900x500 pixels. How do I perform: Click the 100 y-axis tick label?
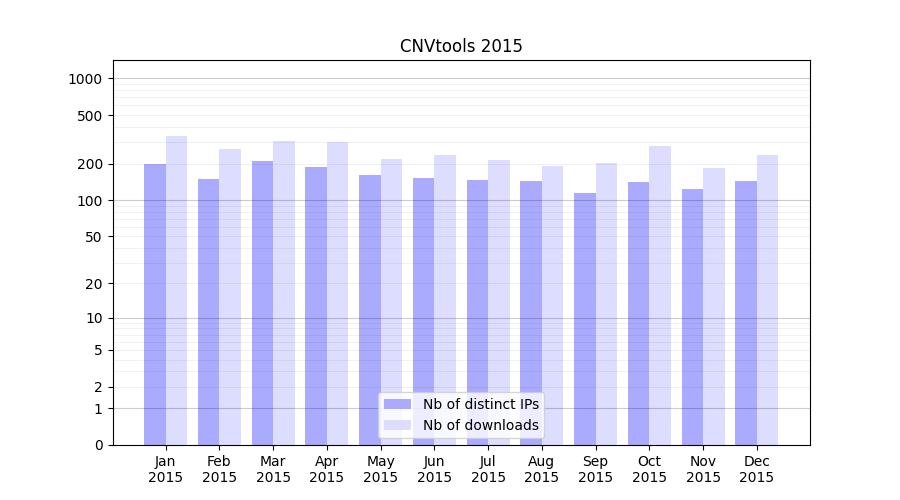point(89,201)
